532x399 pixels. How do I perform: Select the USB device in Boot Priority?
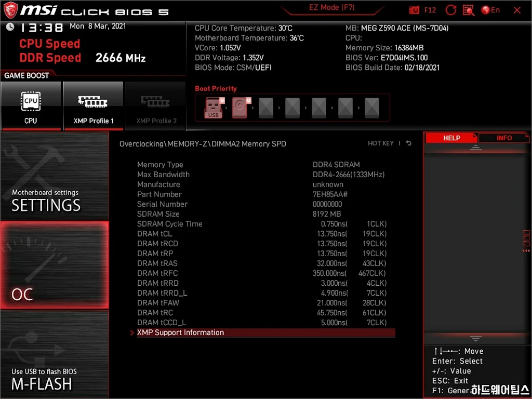[x=214, y=108]
